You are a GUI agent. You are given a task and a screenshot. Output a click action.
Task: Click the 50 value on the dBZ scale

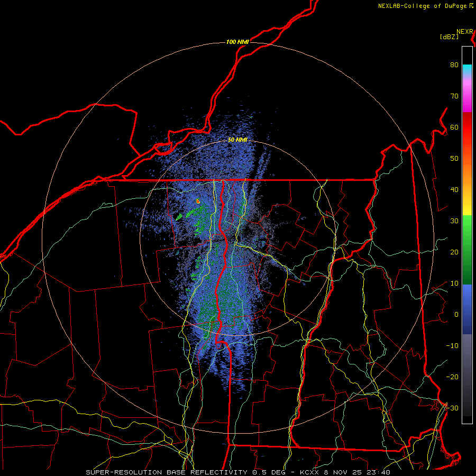click(454, 159)
